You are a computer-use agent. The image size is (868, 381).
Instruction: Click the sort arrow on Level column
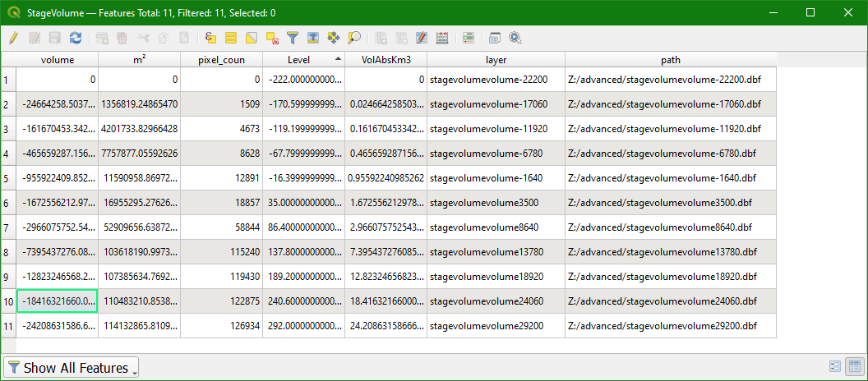[x=338, y=60]
